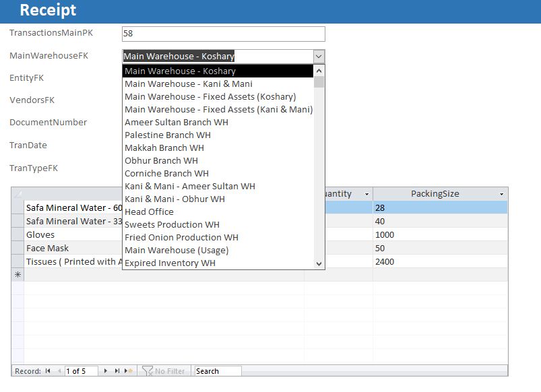Screen dimensions: 541x392
Task: Open Quantity column filter dropdown arrow
Action: (x=367, y=194)
